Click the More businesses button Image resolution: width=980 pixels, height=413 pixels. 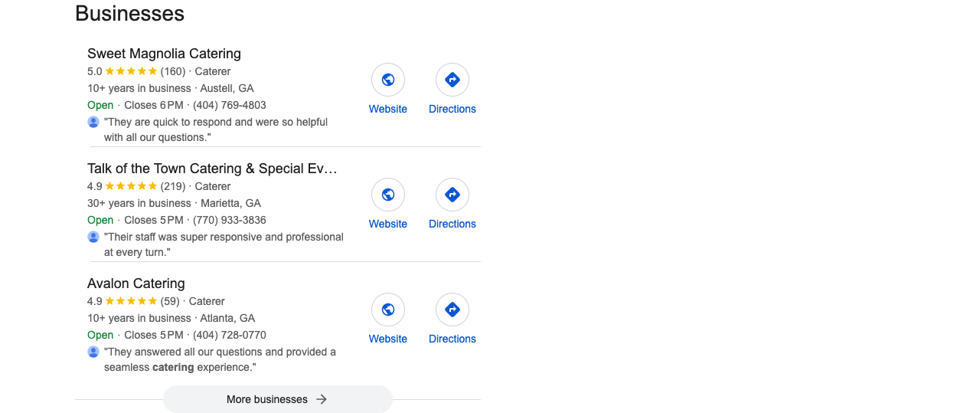click(x=278, y=399)
